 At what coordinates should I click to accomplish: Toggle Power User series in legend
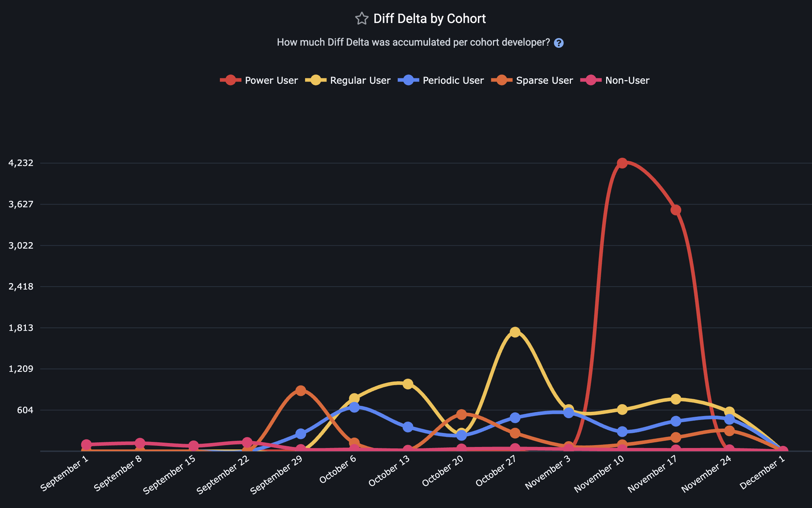coord(259,80)
